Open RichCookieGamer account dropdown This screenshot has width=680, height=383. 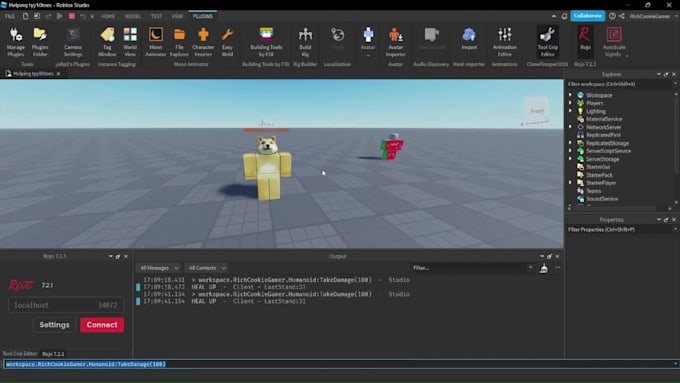click(653, 16)
